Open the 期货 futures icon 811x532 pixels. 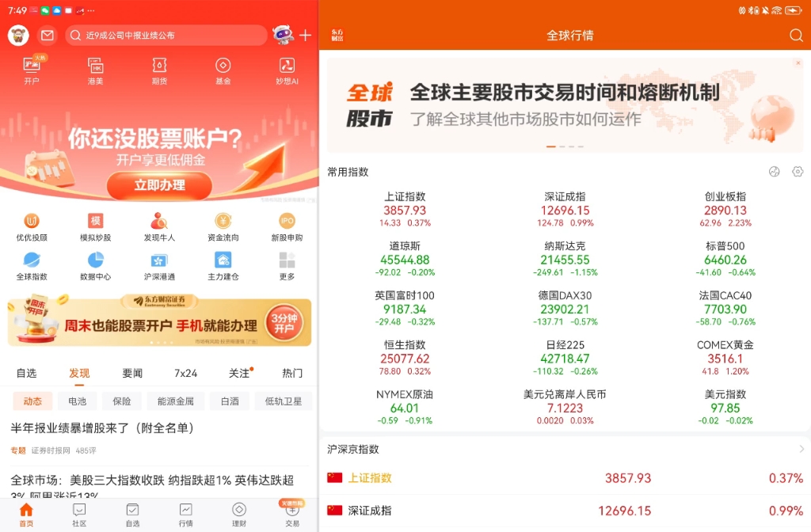[159, 70]
